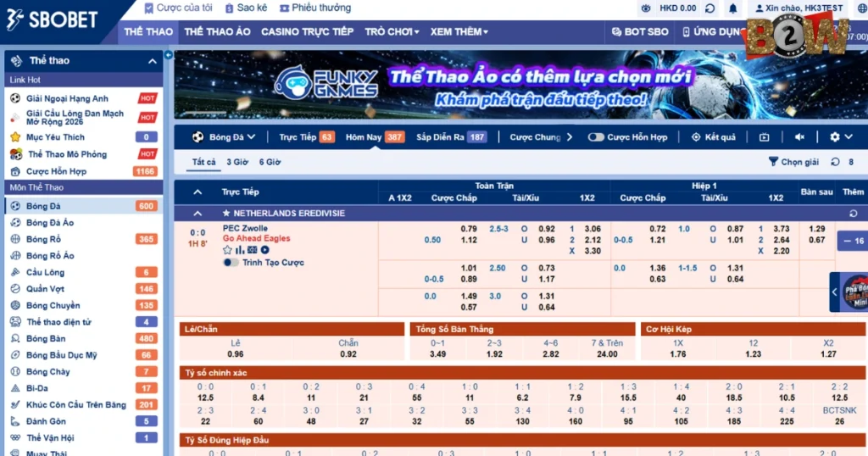Click the Khúc Côn Cầu Trên Băng icon
Screen dimensions: 868x456
click(15, 404)
